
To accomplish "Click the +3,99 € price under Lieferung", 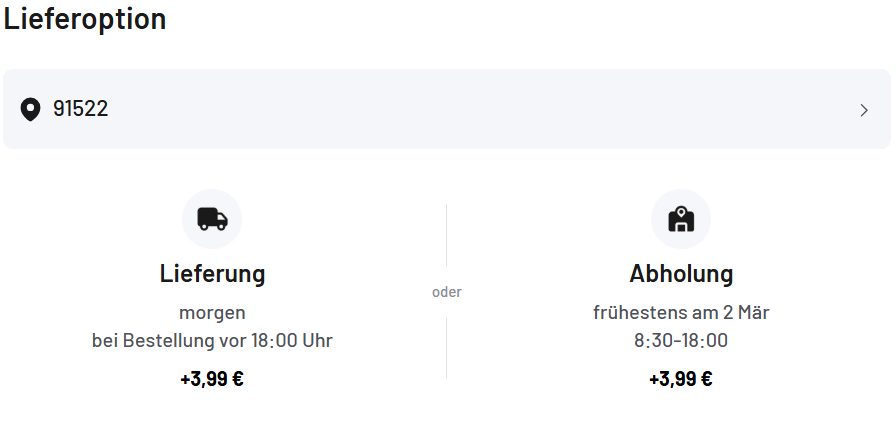I will [x=212, y=379].
